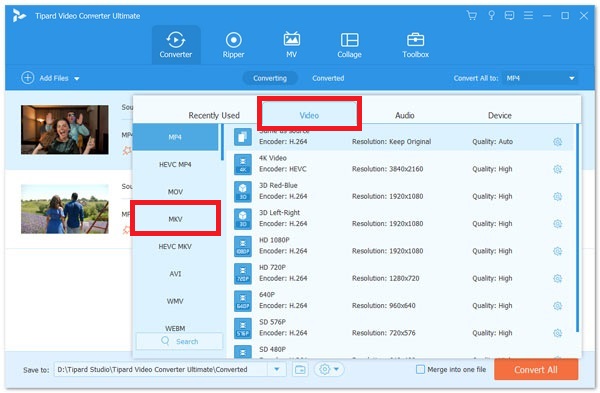The image size is (600, 393).
Task: Click the HD 720P preset icon
Action: (x=243, y=274)
